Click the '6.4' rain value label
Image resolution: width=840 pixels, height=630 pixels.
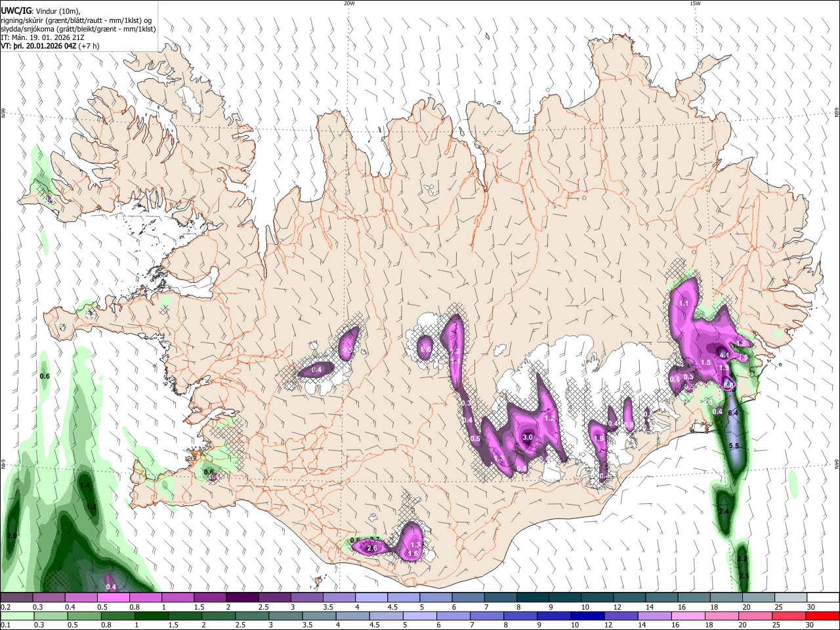pos(734,413)
